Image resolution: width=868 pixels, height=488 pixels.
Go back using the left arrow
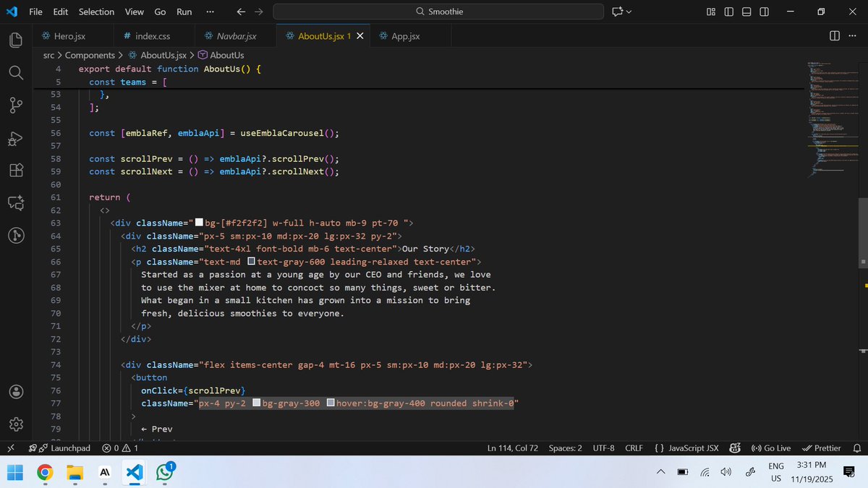(x=241, y=12)
